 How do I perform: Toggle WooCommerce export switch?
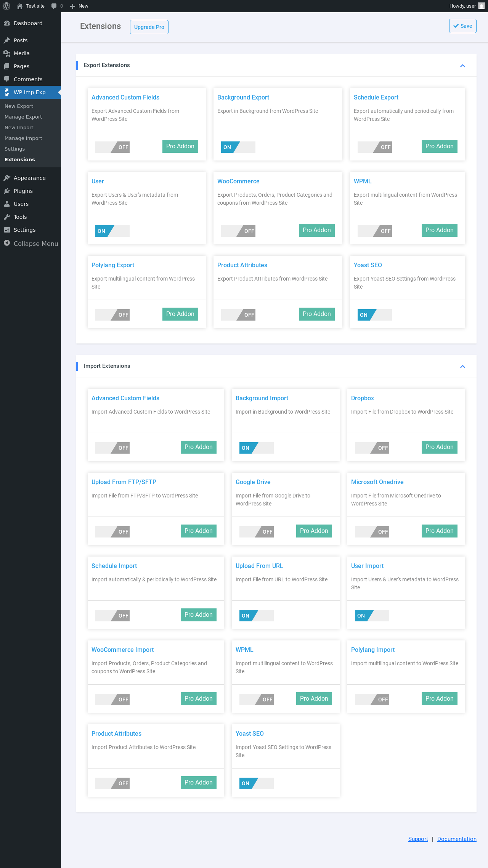tap(238, 231)
